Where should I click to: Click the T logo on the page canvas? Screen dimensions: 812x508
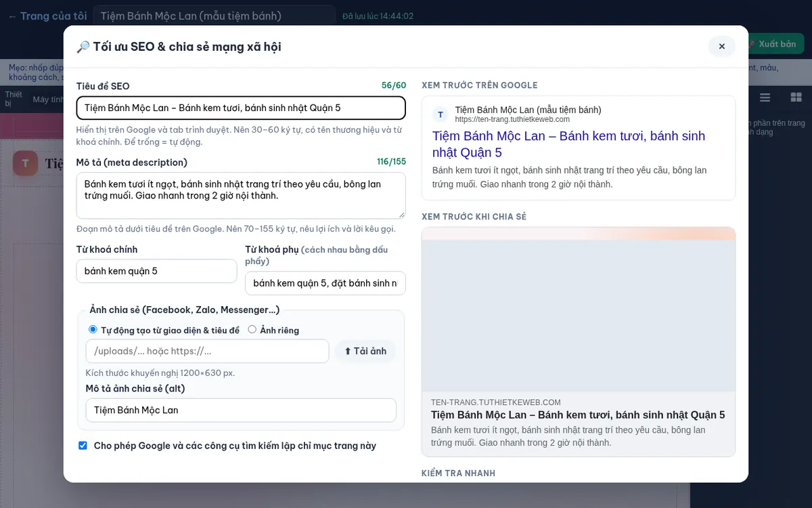click(x=26, y=163)
